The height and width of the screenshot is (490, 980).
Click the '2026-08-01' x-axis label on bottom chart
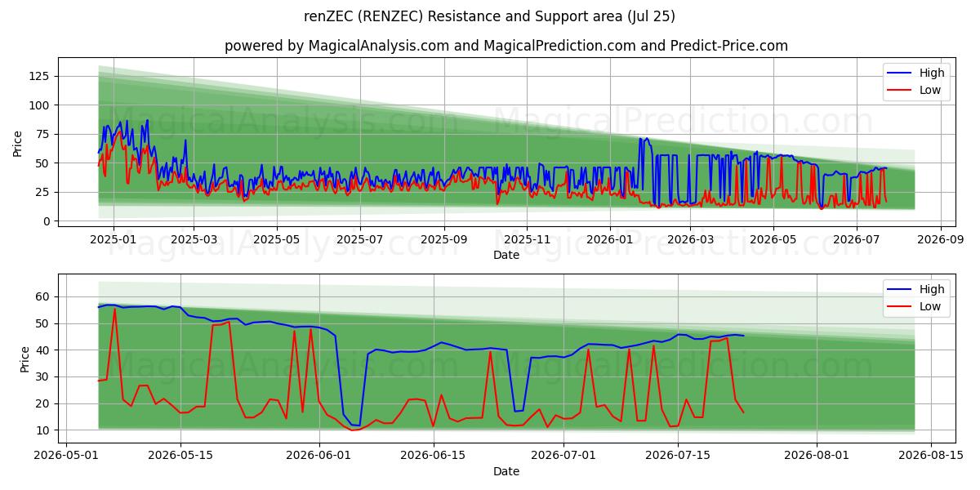[x=816, y=457]
